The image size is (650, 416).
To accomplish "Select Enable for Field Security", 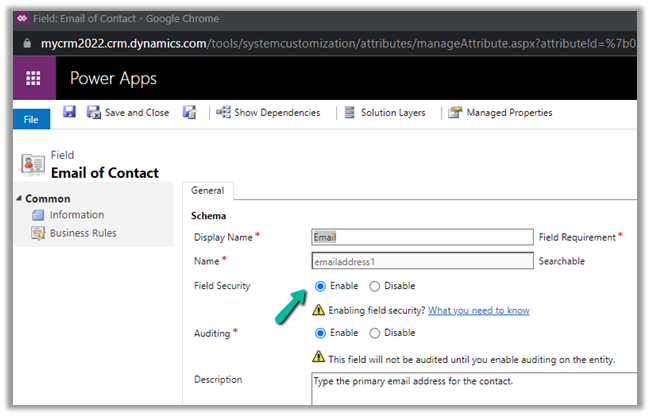I will click(321, 286).
